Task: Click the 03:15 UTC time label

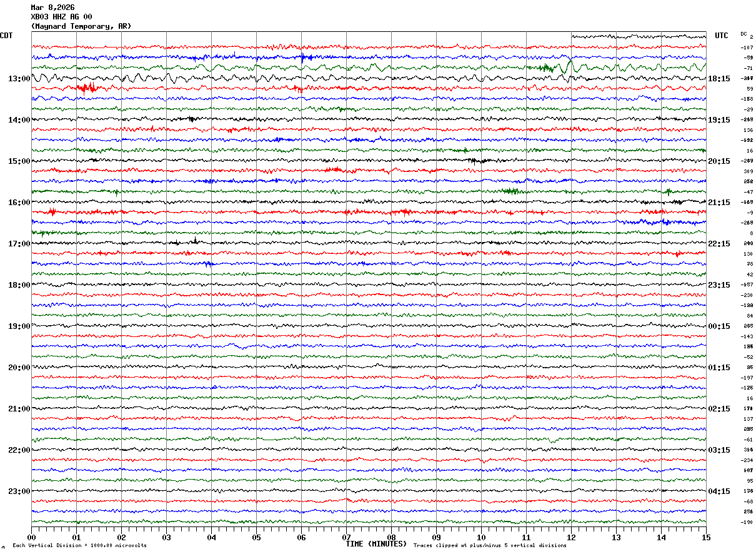Action: [719, 450]
